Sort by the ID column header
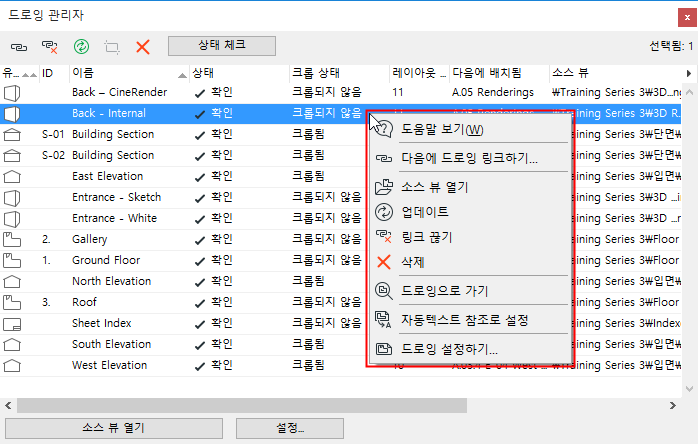This screenshot has height=444, width=698. coord(54,73)
